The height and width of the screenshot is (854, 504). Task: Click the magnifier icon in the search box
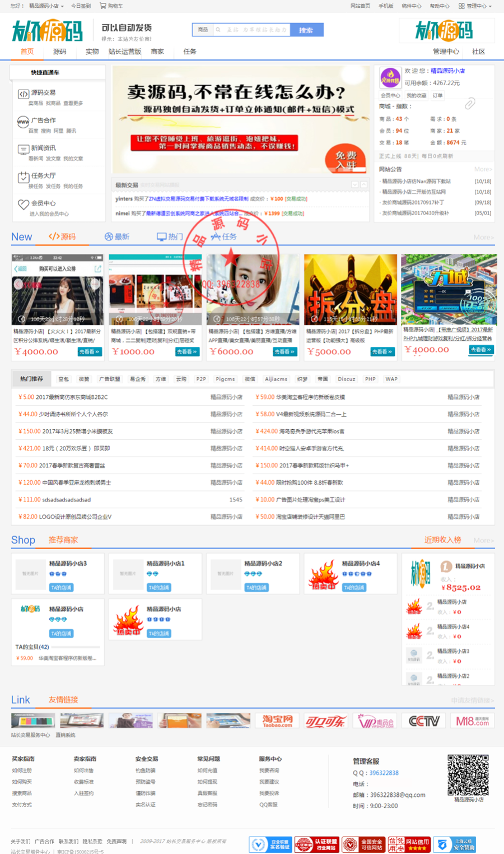coord(218,30)
